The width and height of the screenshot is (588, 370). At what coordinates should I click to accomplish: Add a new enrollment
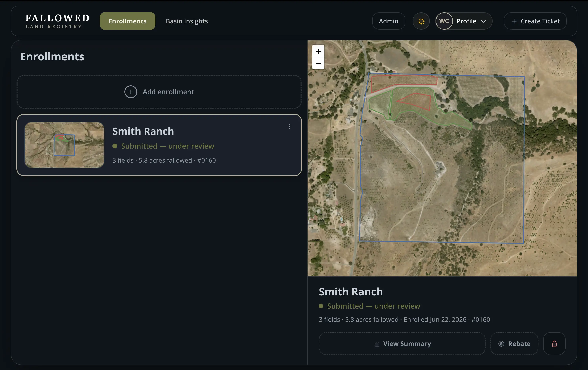[x=159, y=92]
